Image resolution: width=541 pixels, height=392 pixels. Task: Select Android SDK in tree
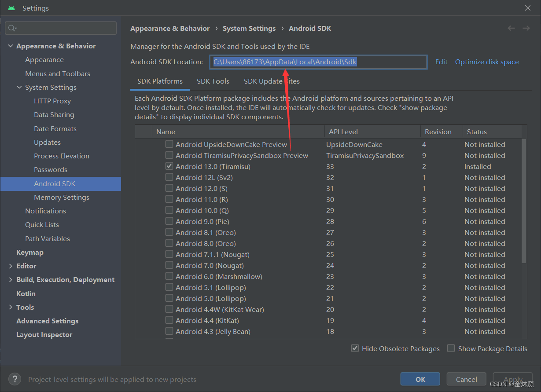[x=61, y=183]
